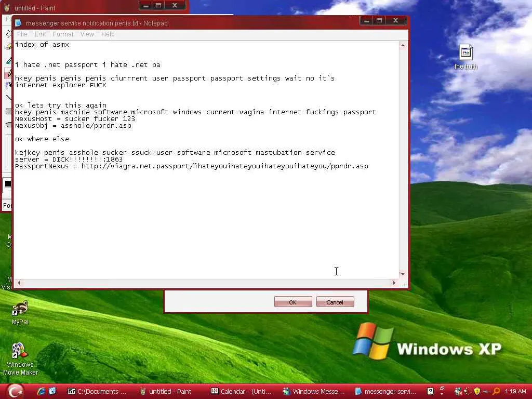Switch to the C:\Documents taskbar button

(x=97, y=392)
